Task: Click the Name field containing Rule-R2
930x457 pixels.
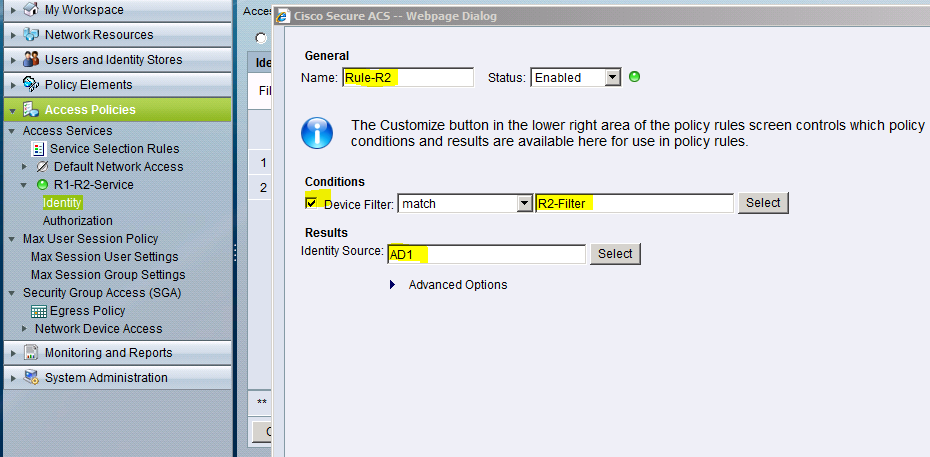Action: click(x=408, y=77)
